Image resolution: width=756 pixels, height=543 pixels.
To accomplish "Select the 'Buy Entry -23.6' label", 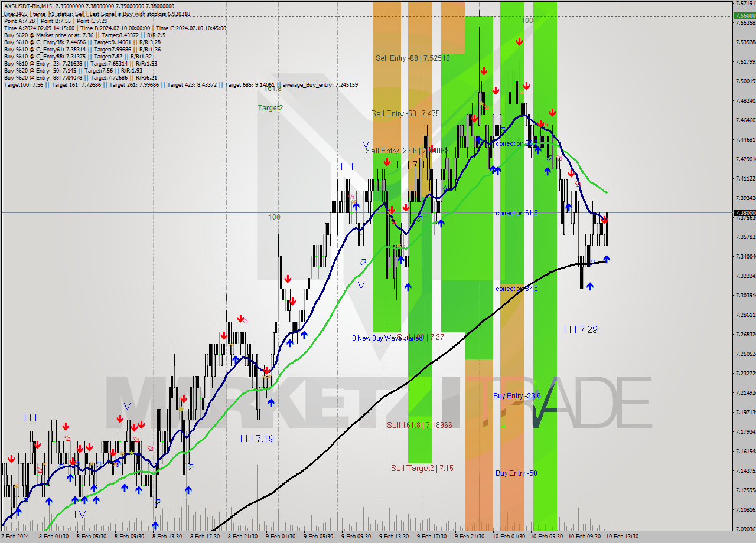I will click(517, 395).
